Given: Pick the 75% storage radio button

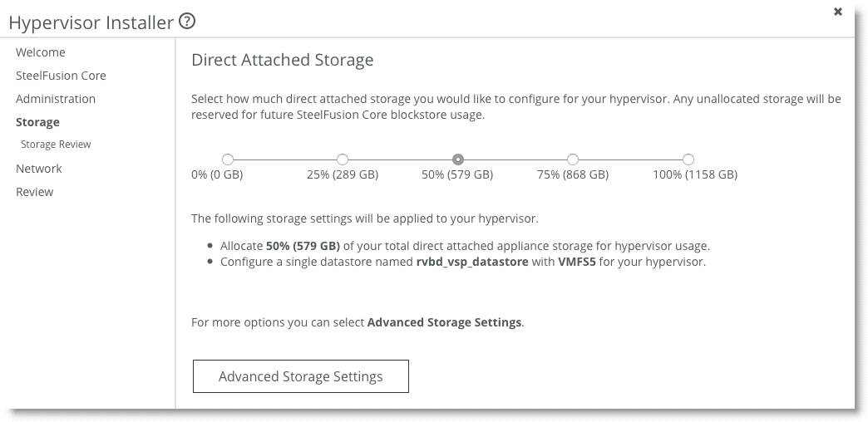Looking at the screenshot, I should (x=573, y=159).
